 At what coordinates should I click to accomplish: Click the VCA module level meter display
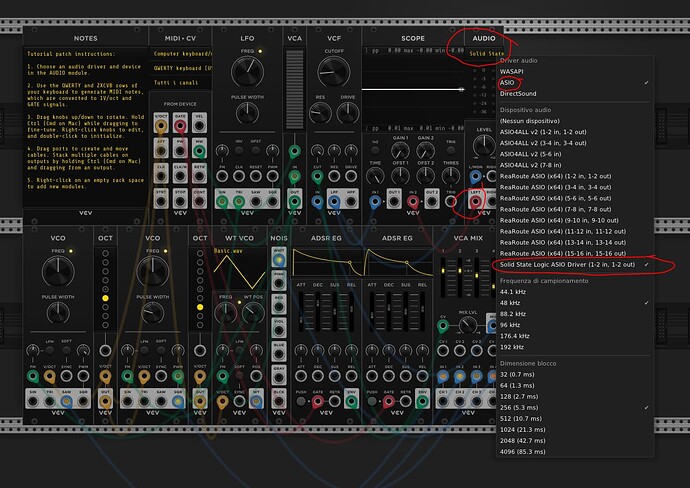click(x=294, y=89)
